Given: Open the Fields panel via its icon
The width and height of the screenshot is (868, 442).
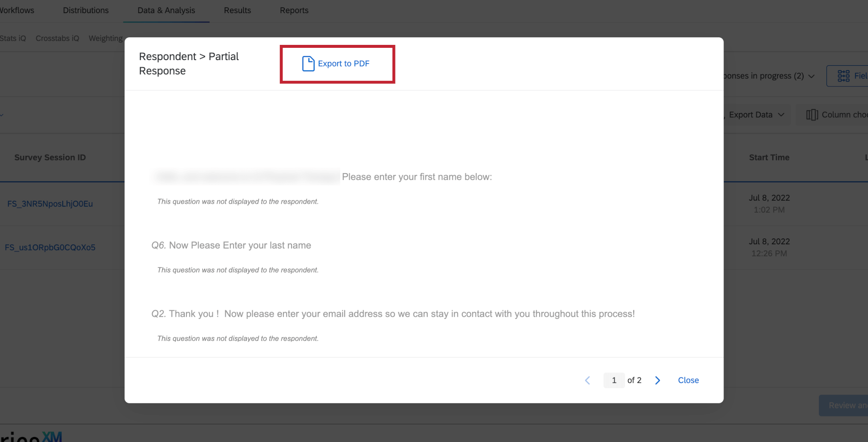Looking at the screenshot, I should tap(844, 75).
